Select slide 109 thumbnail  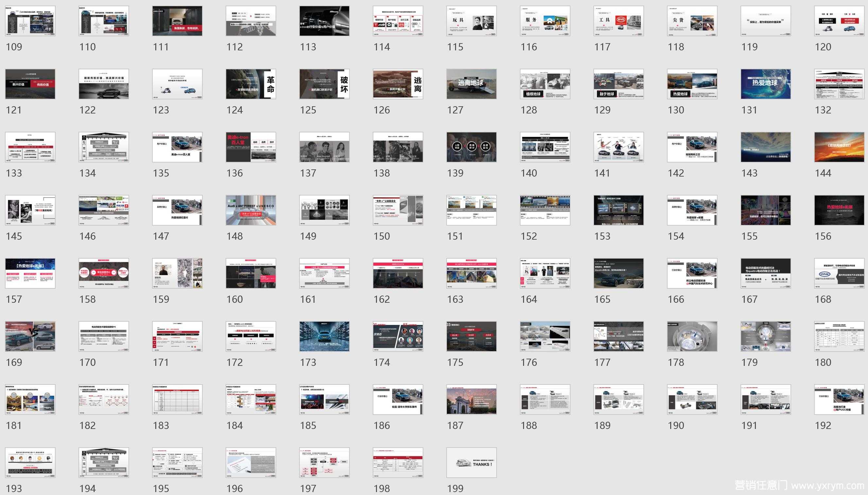(x=30, y=21)
